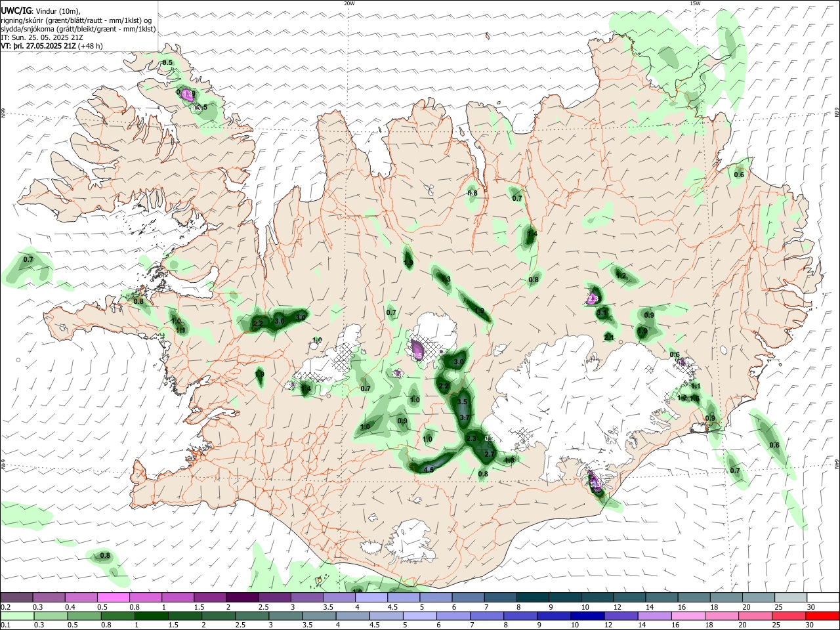
Task: Click the 3.1 precipitation value on the map
Action: (x=602, y=313)
